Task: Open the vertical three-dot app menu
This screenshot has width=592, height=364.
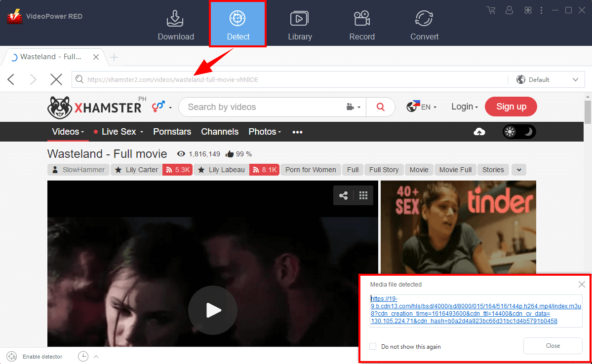Action: tap(542, 10)
